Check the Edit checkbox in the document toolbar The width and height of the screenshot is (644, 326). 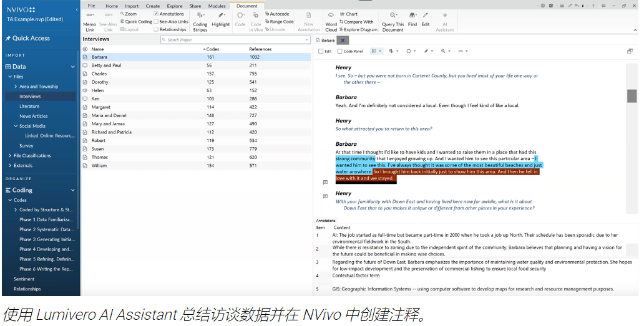point(321,51)
